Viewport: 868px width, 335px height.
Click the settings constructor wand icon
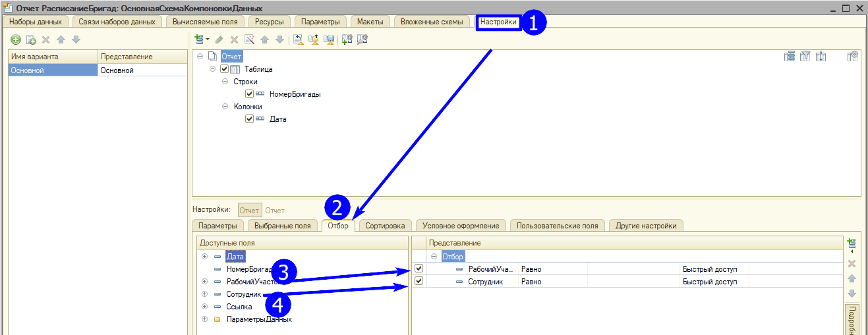point(250,39)
